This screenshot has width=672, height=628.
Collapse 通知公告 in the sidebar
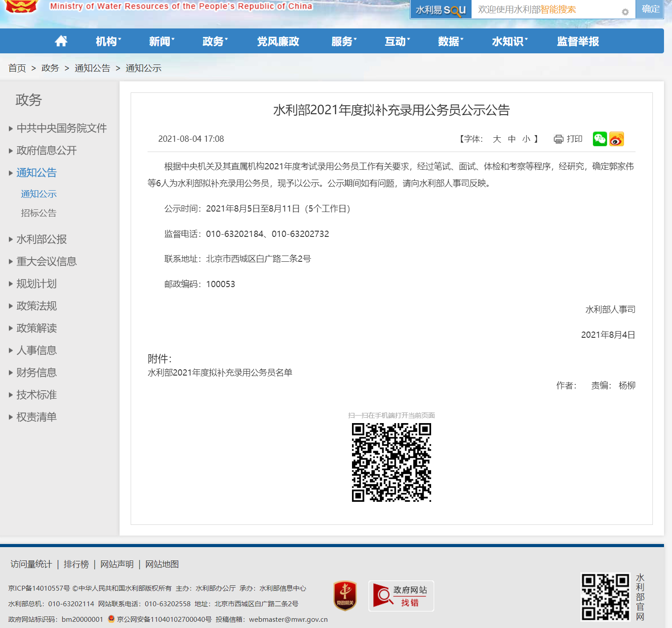click(36, 172)
